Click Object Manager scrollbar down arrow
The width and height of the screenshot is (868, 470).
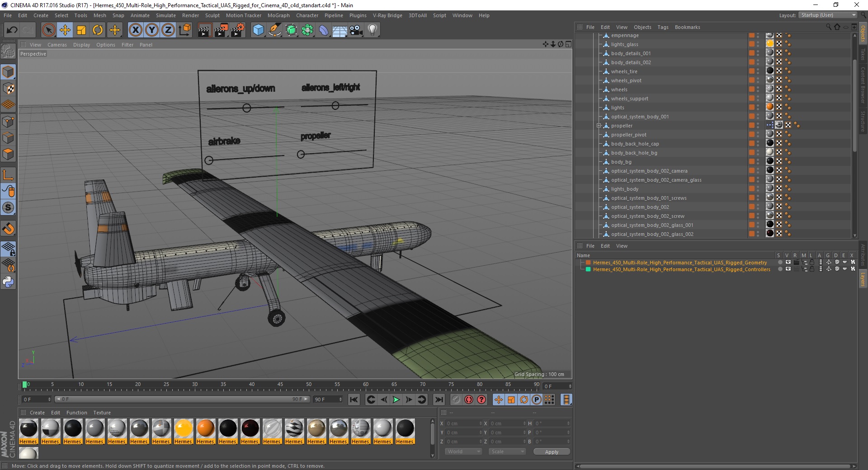854,235
